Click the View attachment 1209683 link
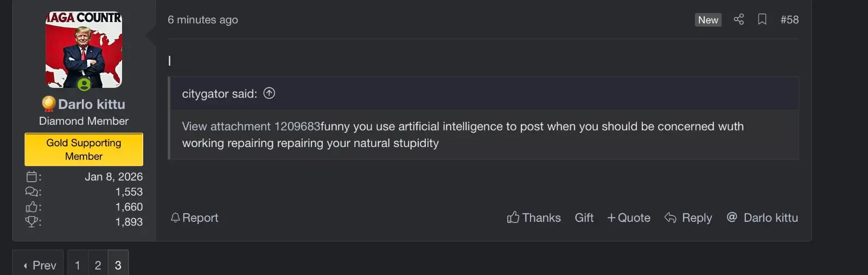The width and height of the screenshot is (868, 275). pos(251,126)
